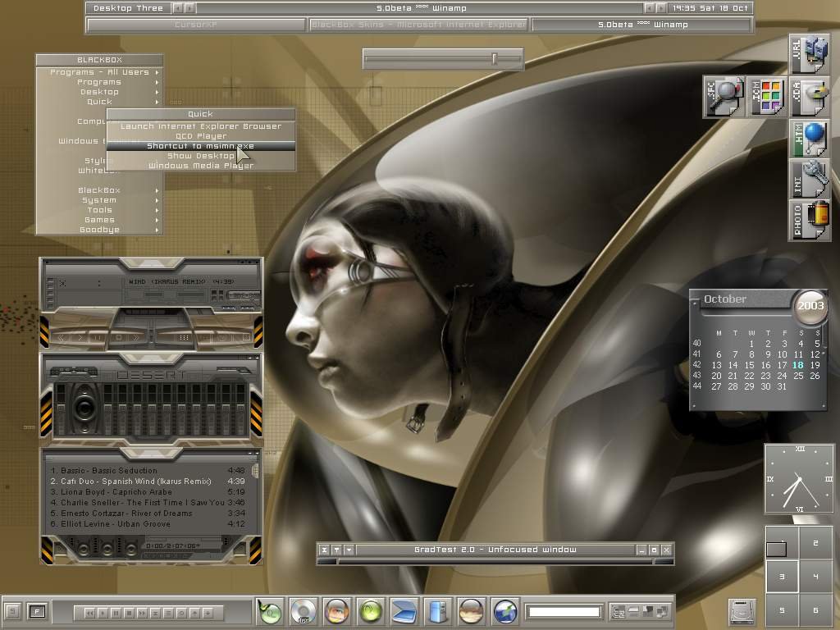Viewport: 840px width, 630px height.
Task: Open the INI wrench desktop icon
Action: (810, 180)
